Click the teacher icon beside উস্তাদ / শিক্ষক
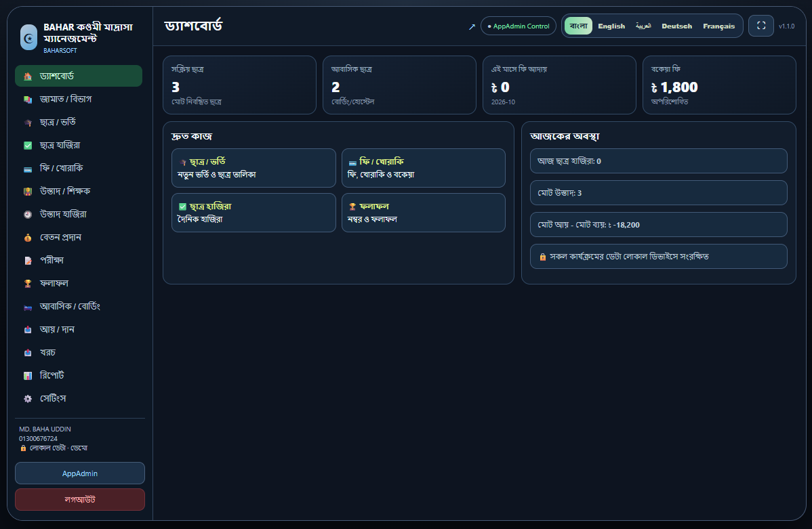Image resolution: width=812 pixels, height=529 pixels. pos(28,192)
